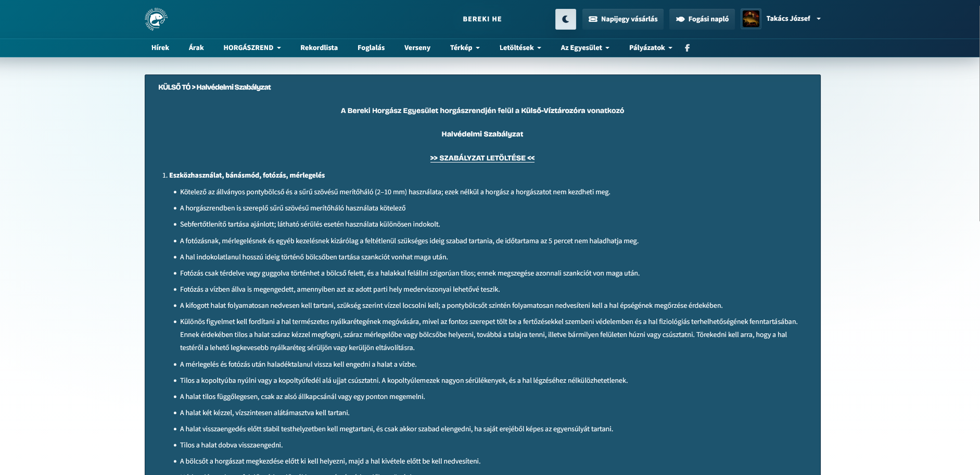The width and height of the screenshot is (980, 475).
Task: Open the Árak menu item
Action: coord(196,48)
